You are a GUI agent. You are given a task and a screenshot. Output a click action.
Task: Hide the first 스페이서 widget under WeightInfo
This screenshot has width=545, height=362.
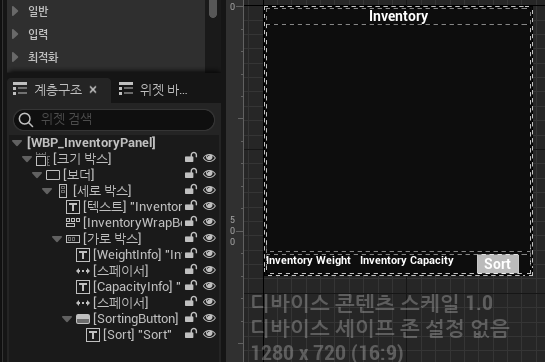209,270
